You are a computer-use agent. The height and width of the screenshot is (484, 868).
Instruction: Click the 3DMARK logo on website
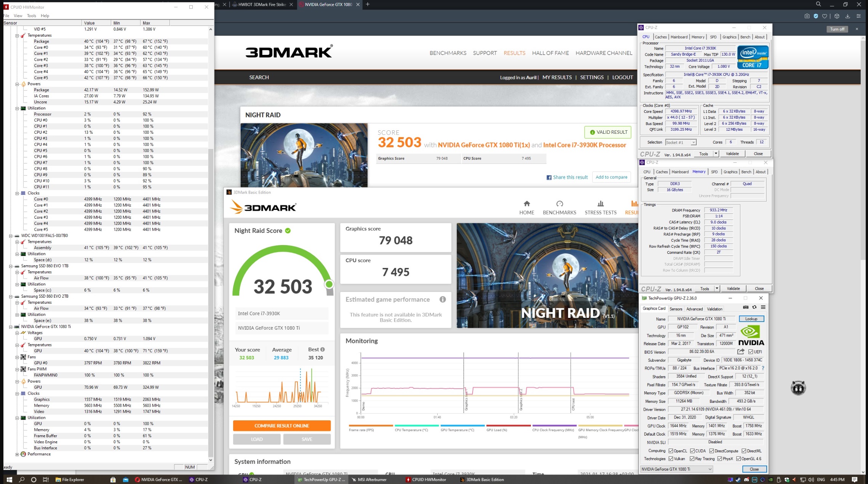(289, 51)
